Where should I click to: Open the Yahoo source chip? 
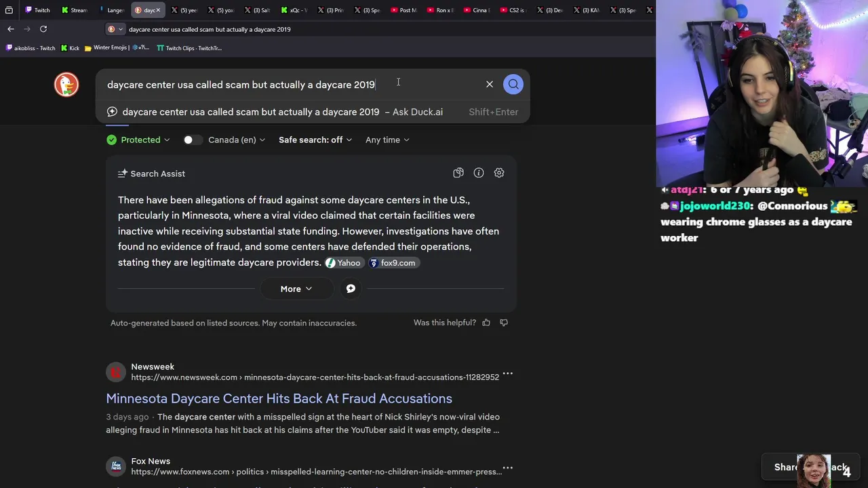pos(343,263)
